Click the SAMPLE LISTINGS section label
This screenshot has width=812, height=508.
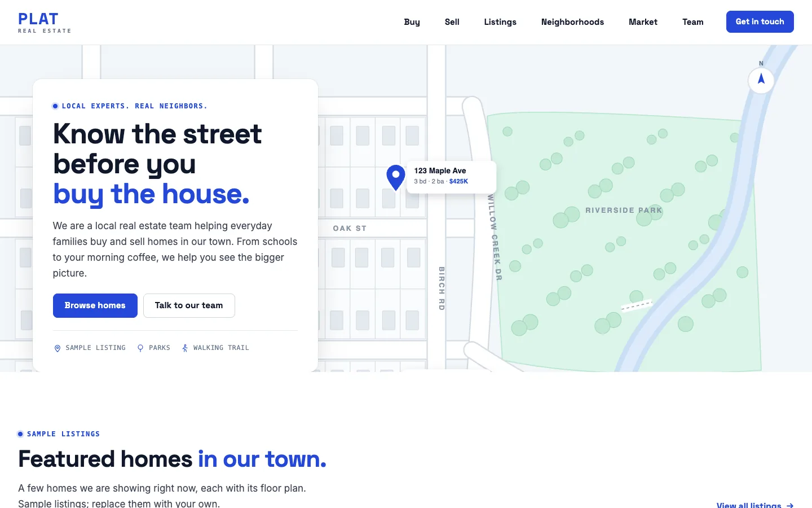point(63,434)
